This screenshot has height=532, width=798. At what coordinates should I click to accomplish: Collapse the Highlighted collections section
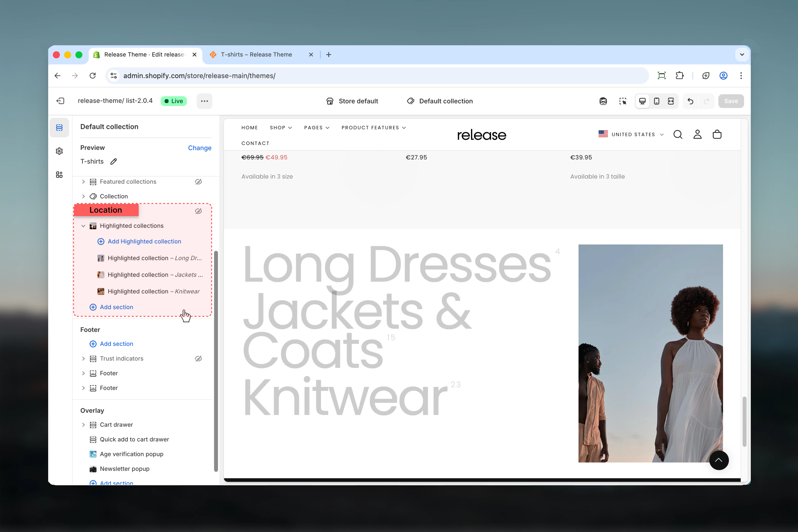pos(83,226)
